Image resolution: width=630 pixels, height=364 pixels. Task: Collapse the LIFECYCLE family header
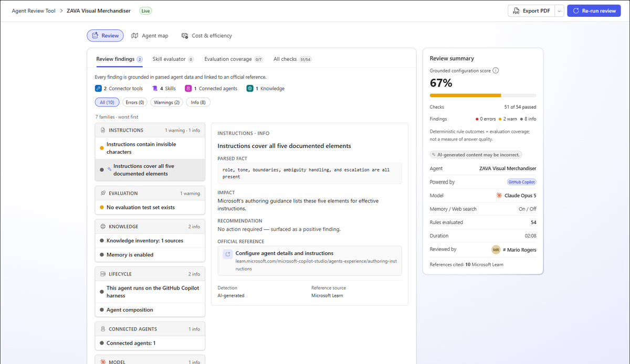point(150,274)
